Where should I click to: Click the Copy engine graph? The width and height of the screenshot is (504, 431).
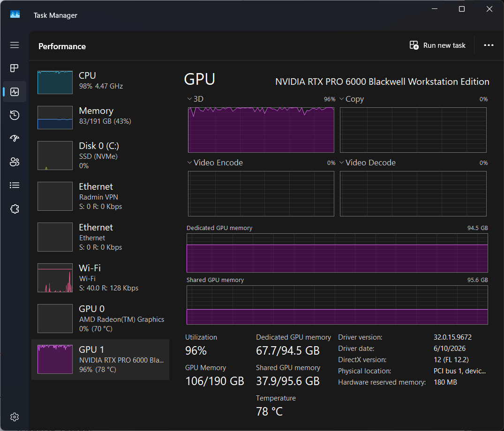(413, 130)
